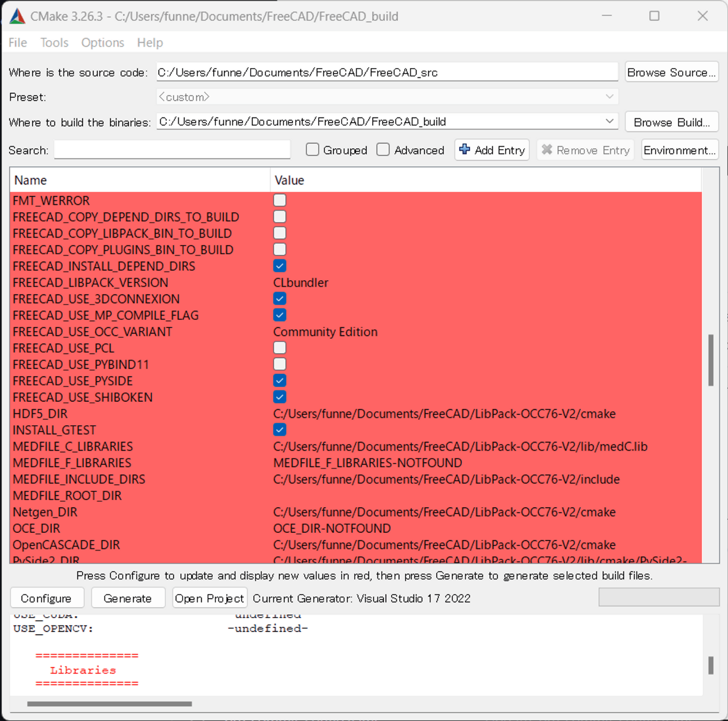Click the X icon on Remove Entry
Screen dimensions: 728x721
tap(547, 150)
